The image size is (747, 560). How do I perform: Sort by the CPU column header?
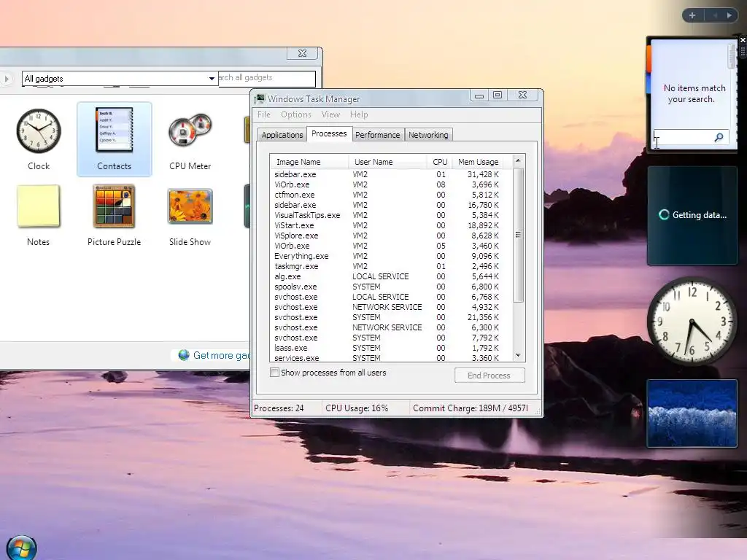tap(440, 162)
